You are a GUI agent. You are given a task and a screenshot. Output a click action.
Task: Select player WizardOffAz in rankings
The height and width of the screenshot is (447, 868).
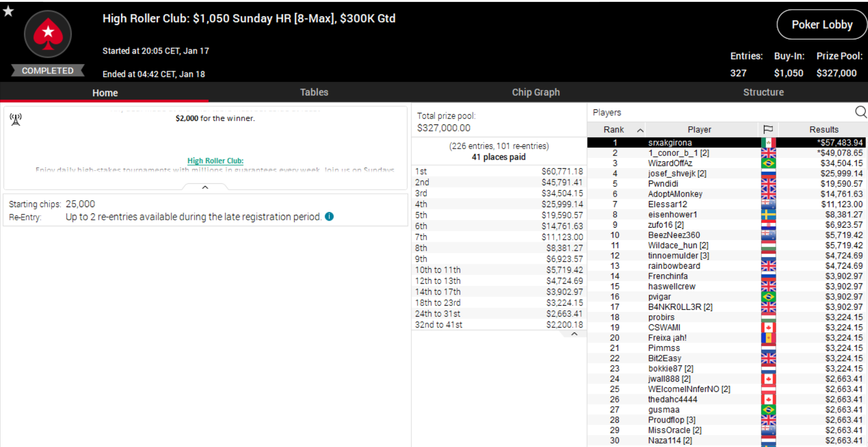point(670,163)
